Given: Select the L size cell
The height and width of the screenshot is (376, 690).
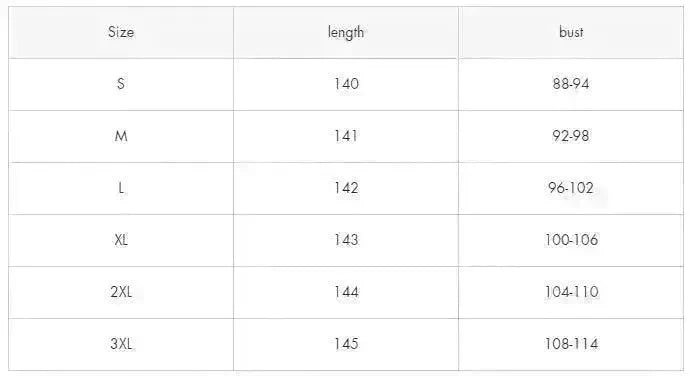Looking at the screenshot, I should 121,188.
